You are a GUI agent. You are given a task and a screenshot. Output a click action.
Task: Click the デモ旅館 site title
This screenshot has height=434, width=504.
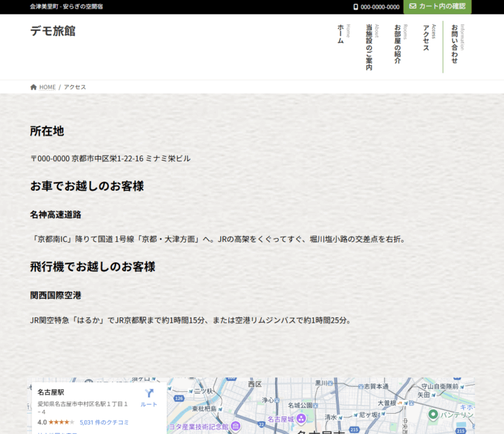tap(52, 31)
